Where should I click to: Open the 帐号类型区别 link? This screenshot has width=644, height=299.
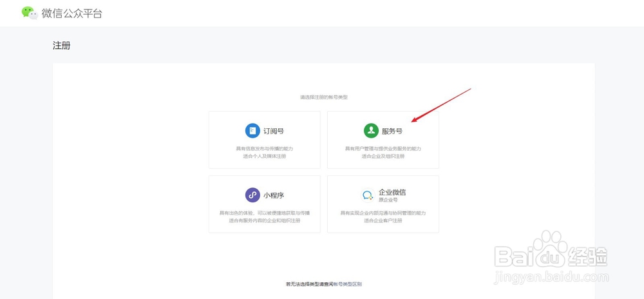pyautogui.click(x=348, y=284)
